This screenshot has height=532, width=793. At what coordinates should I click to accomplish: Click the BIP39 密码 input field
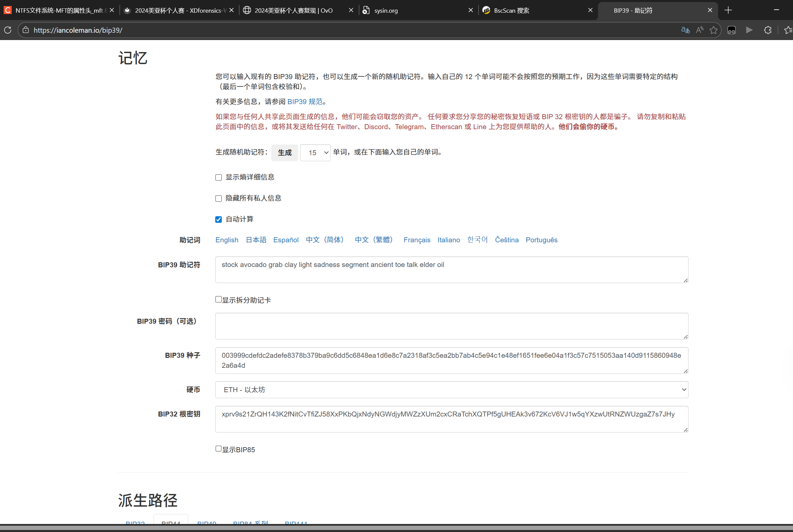(x=452, y=326)
